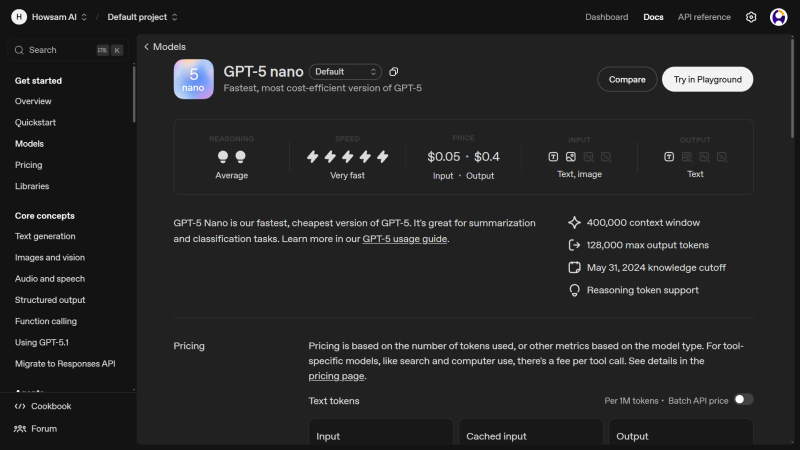Open the Cookbook link
The height and width of the screenshot is (450, 800).
coord(43,407)
